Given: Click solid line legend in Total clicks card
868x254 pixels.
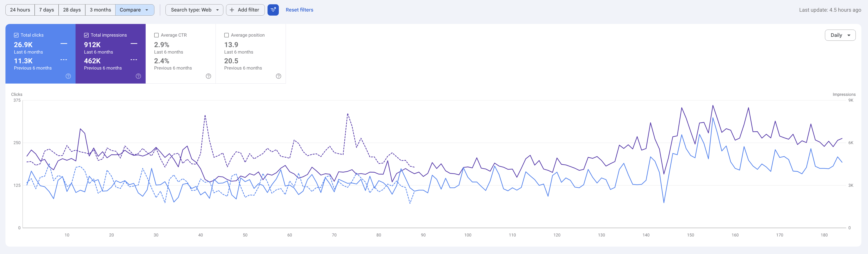Looking at the screenshot, I should point(64,44).
